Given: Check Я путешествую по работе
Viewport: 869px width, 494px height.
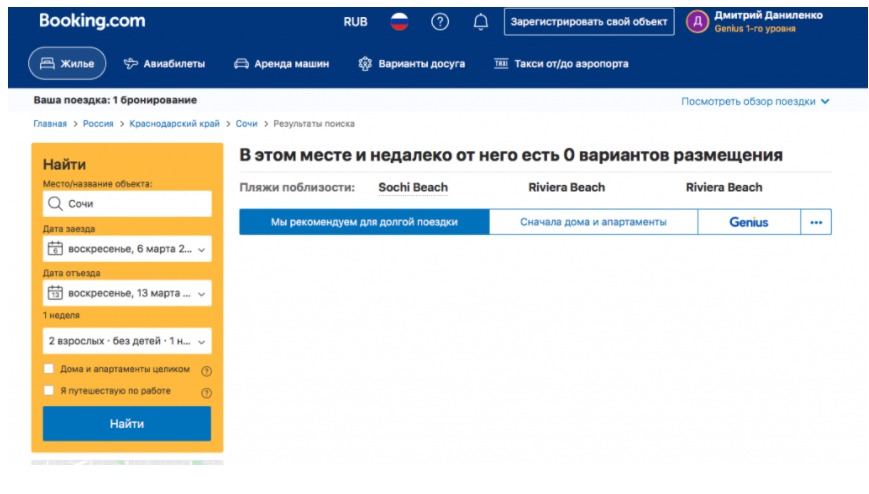Looking at the screenshot, I should 49,390.
